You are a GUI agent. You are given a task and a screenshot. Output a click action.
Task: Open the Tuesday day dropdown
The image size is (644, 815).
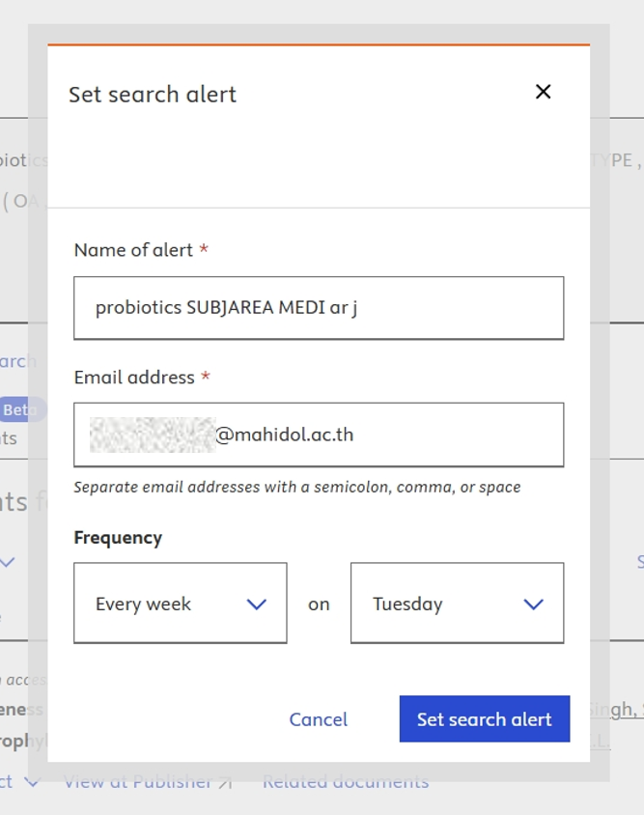coord(457,604)
